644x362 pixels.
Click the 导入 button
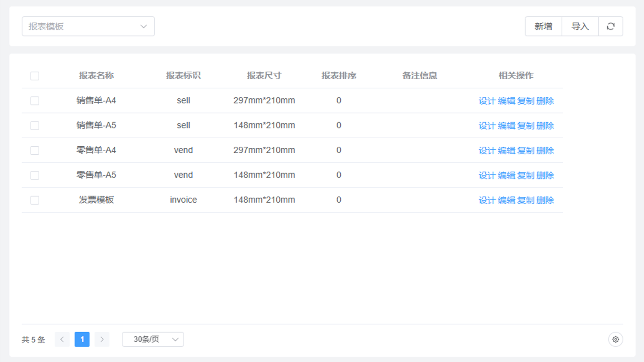pyautogui.click(x=580, y=26)
